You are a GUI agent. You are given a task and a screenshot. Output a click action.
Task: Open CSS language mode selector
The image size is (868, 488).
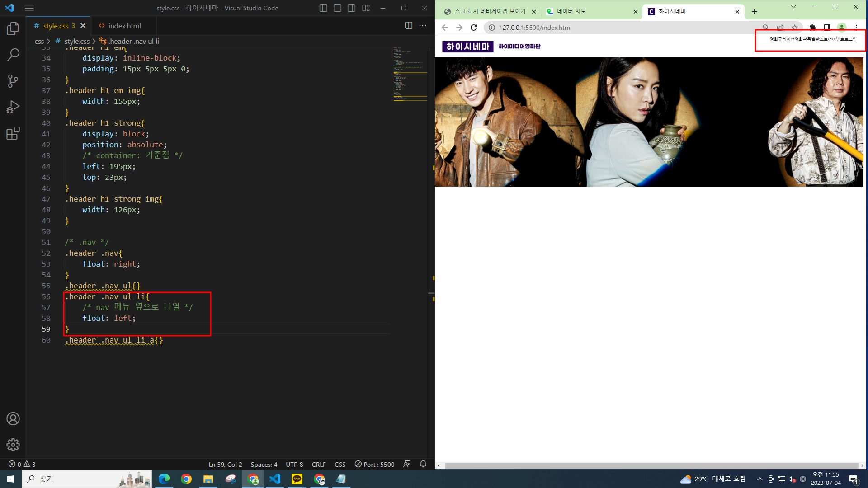tap(340, 464)
